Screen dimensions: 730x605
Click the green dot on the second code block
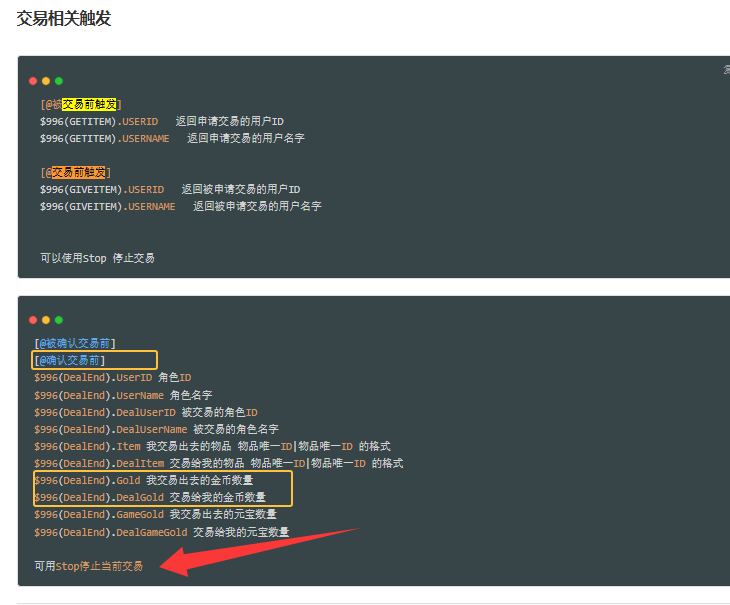tap(59, 320)
